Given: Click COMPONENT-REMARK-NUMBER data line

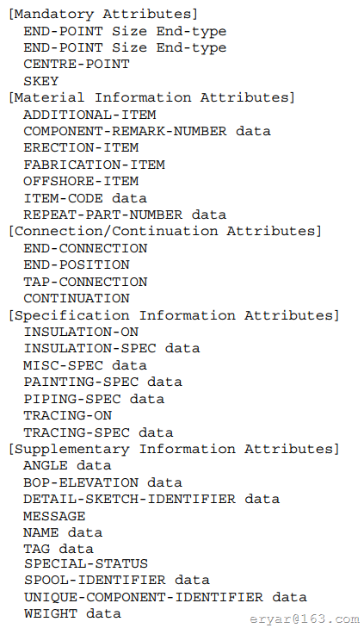Looking at the screenshot, I should click(x=147, y=131).
